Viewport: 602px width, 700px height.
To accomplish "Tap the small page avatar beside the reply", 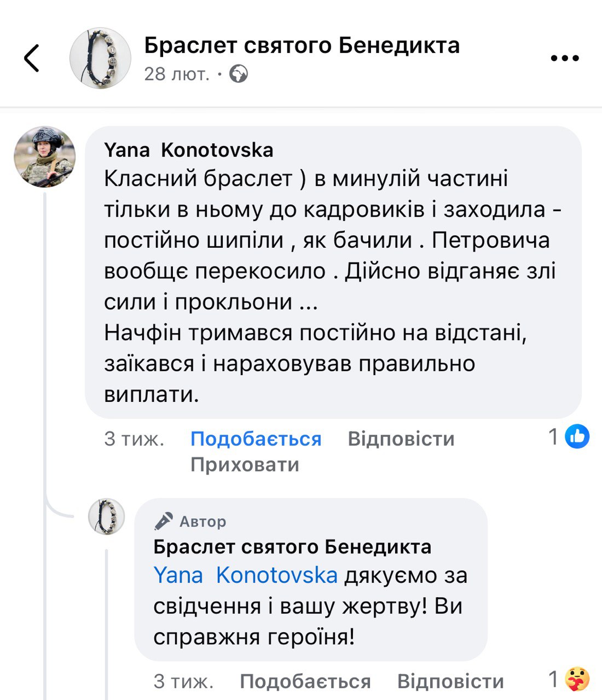I will pyautogui.click(x=107, y=516).
